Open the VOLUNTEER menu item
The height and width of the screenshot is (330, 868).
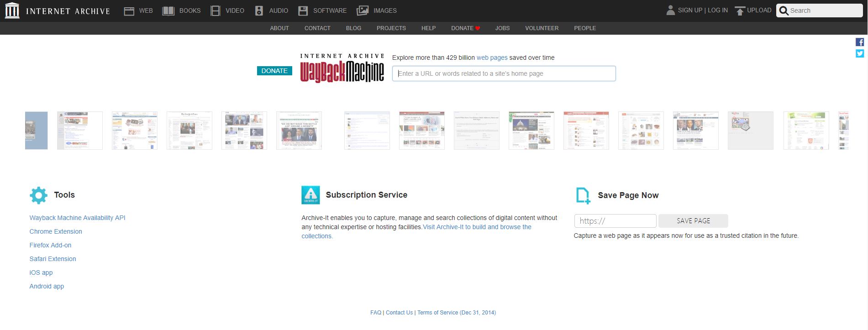click(x=542, y=28)
